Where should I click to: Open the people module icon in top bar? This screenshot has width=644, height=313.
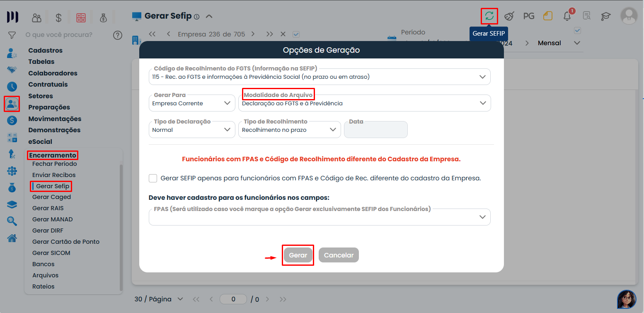(37, 17)
